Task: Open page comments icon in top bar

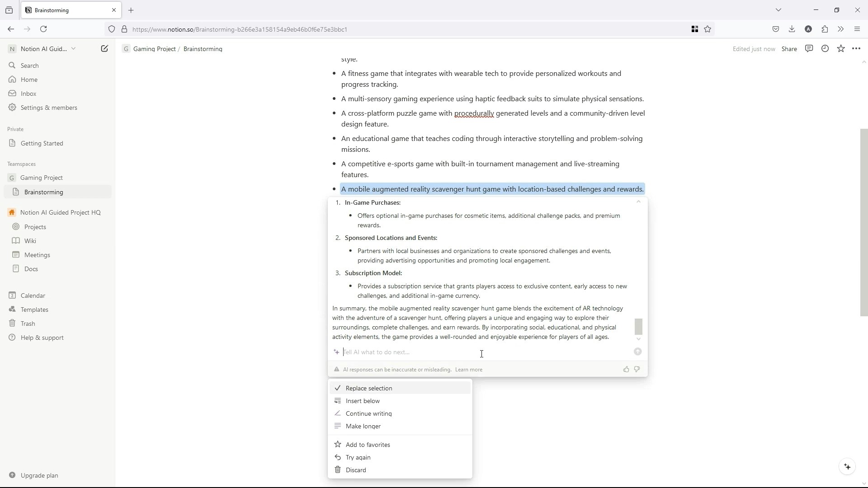Action: point(809,49)
